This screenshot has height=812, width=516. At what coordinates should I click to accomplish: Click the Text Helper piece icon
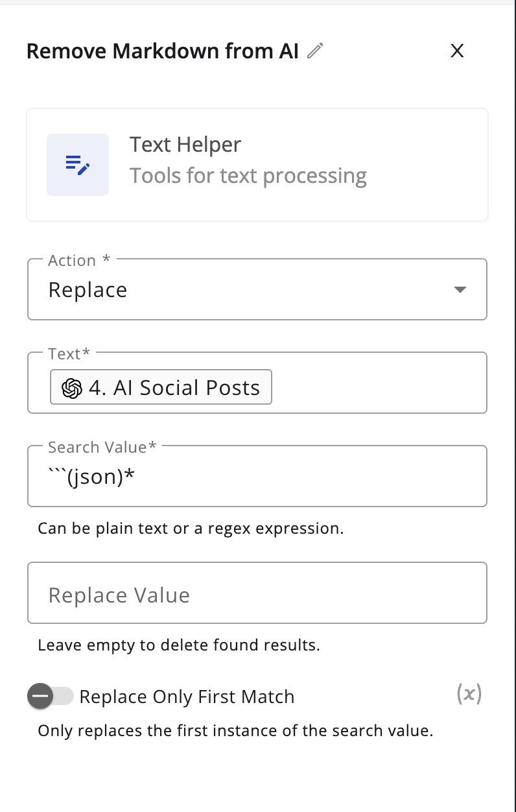pyautogui.click(x=78, y=165)
